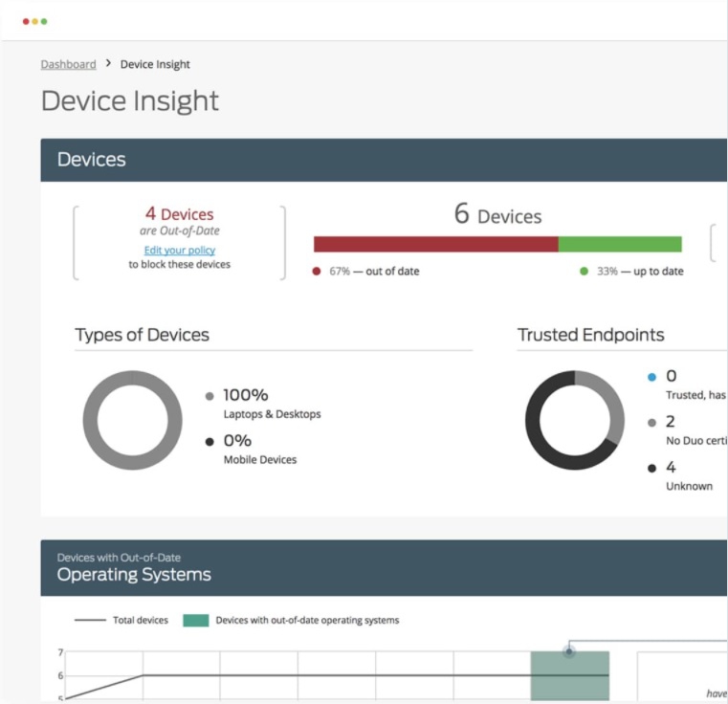The height and width of the screenshot is (704, 728).
Task: Click the teal out-of-date operating systems legend swatch
Action: pos(196,621)
